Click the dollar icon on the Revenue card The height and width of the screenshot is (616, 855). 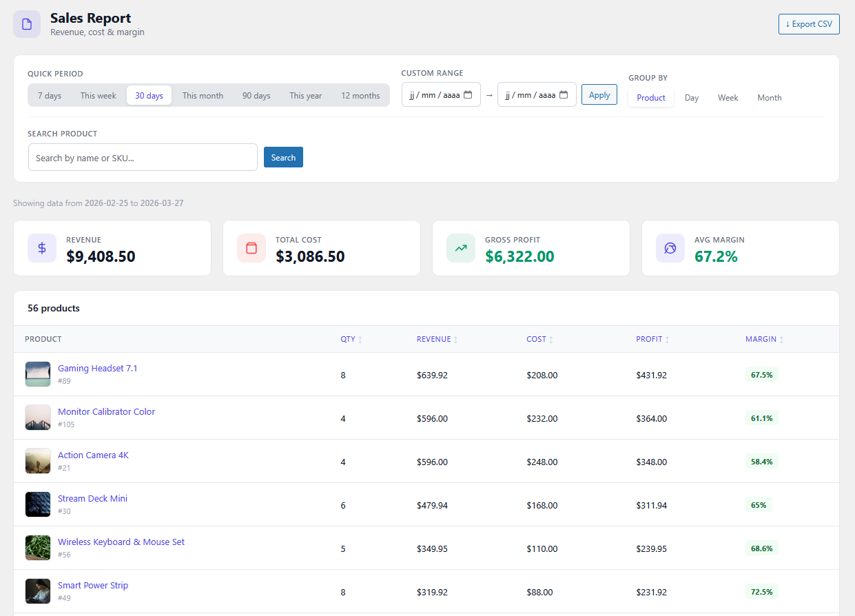click(x=42, y=248)
